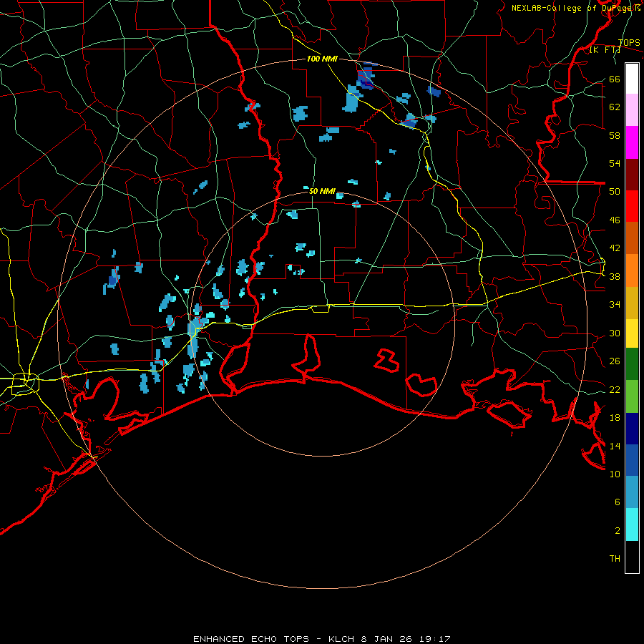Click the legend value '66'
644x644 pixels.
pos(615,79)
